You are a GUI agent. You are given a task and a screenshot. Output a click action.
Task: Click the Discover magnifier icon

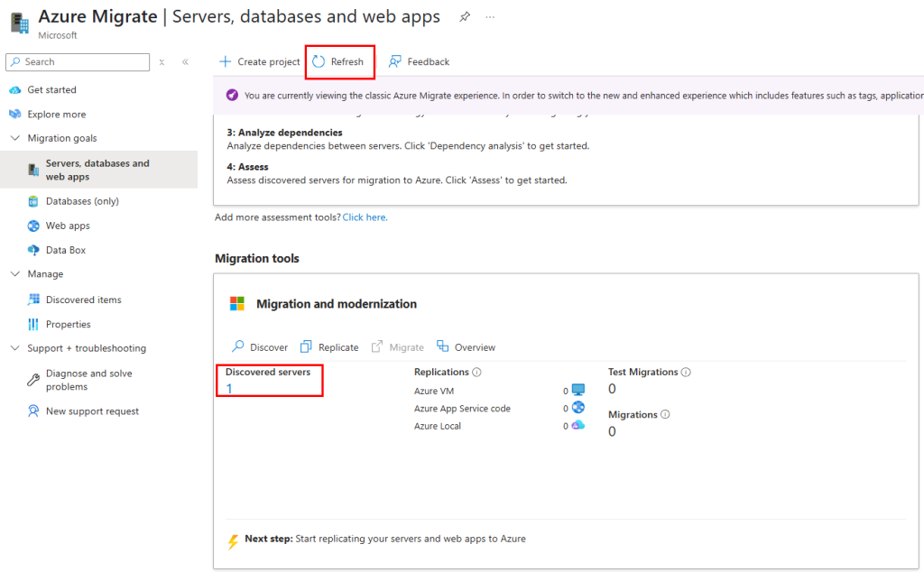coord(238,346)
